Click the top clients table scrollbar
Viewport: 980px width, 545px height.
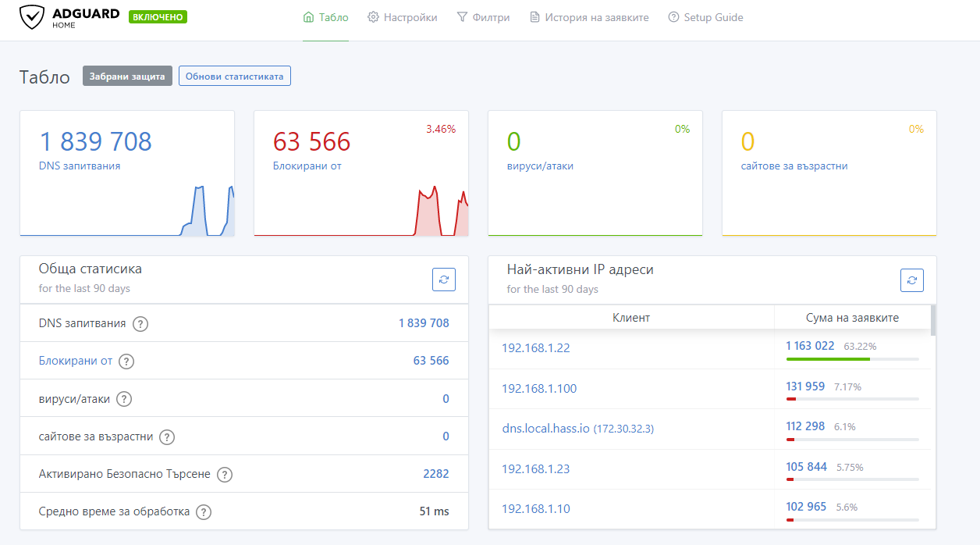[933, 320]
